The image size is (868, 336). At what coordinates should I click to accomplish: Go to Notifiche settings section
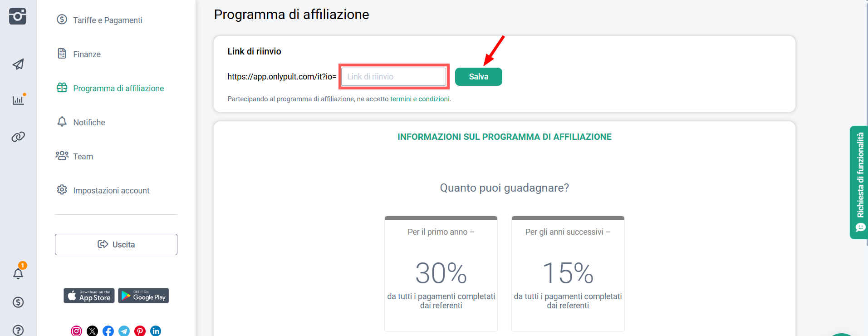(x=89, y=123)
